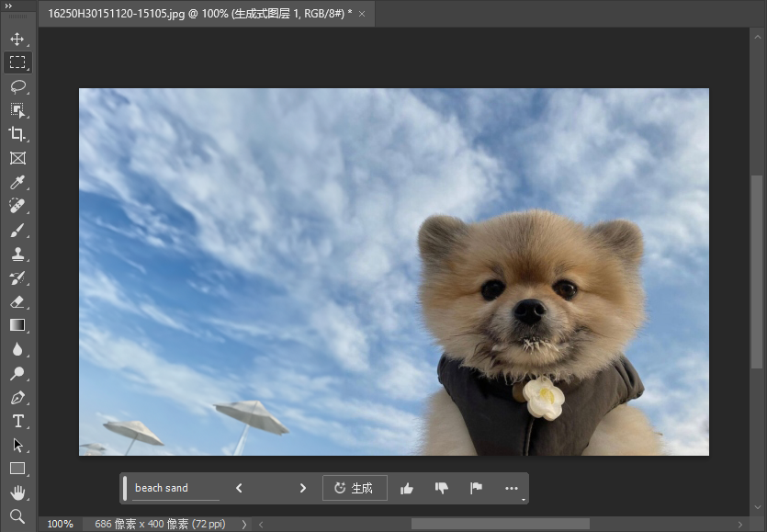Click the 100% zoom level field
The height and width of the screenshot is (532, 767).
(x=61, y=524)
